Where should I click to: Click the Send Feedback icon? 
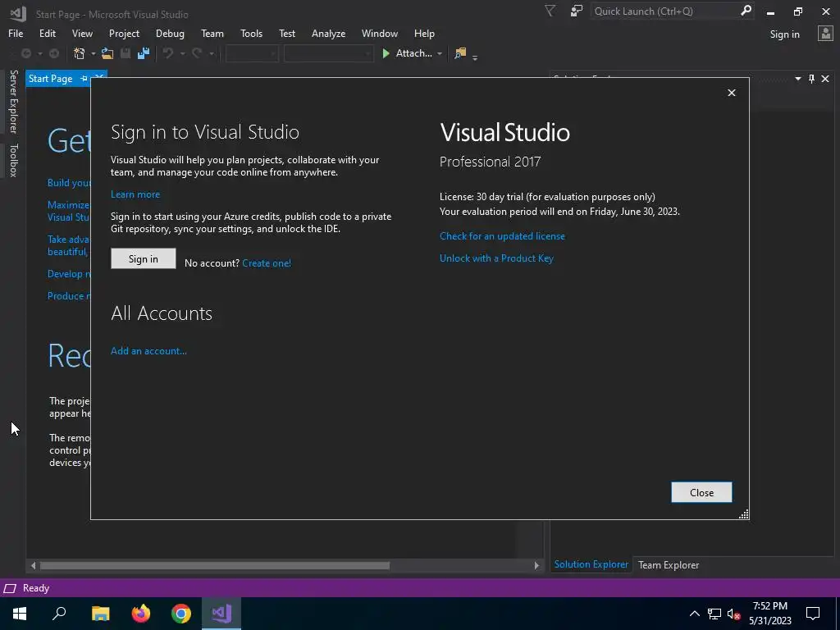577,11
